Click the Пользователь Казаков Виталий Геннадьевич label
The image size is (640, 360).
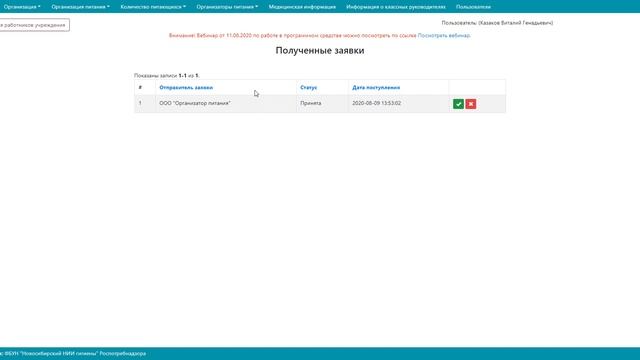(x=497, y=23)
